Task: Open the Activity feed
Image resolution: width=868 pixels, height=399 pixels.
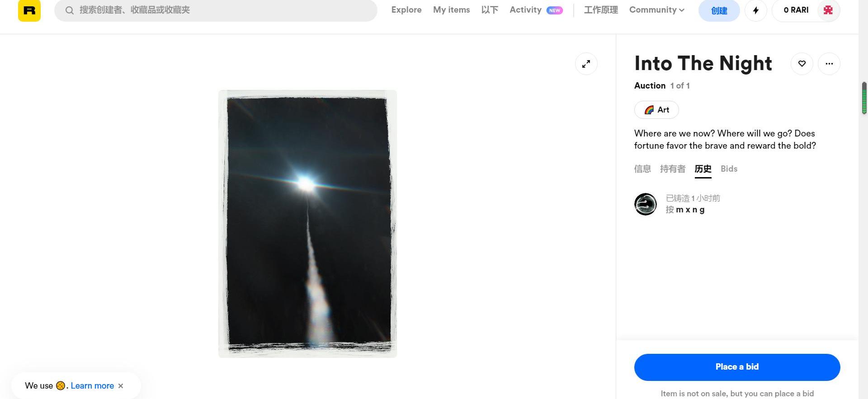Action: click(525, 10)
